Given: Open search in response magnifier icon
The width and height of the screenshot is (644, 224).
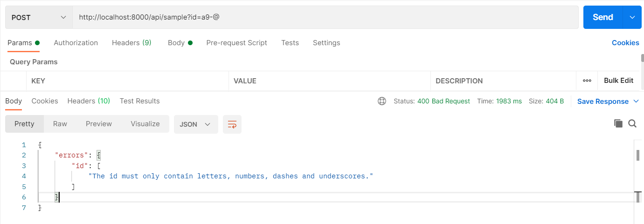Looking at the screenshot, I should (632, 123).
